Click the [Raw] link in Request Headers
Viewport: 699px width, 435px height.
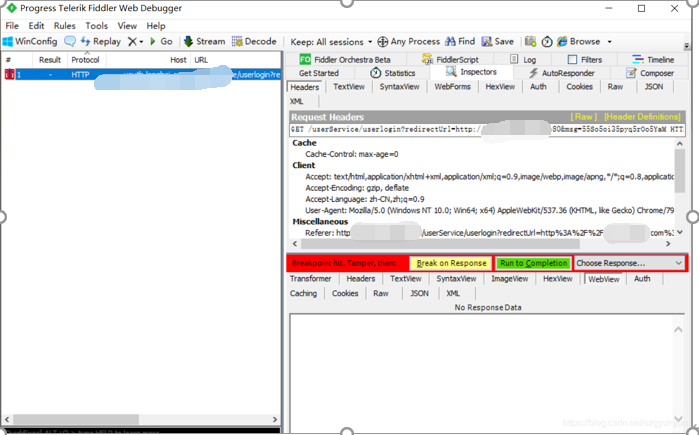(584, 117)
